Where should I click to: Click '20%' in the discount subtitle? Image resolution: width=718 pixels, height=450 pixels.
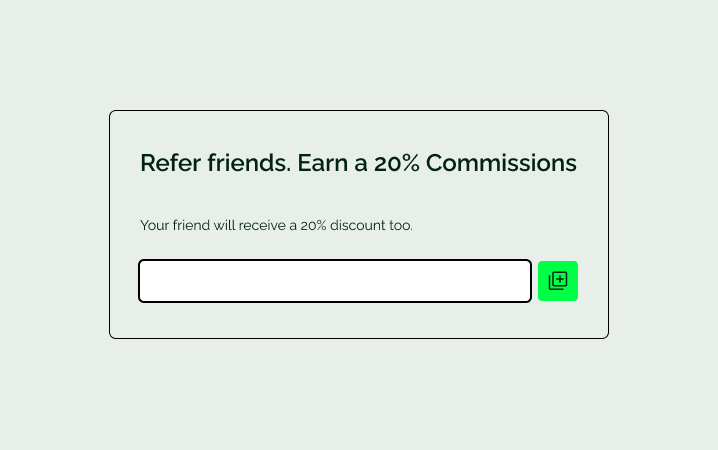[313, 225]
